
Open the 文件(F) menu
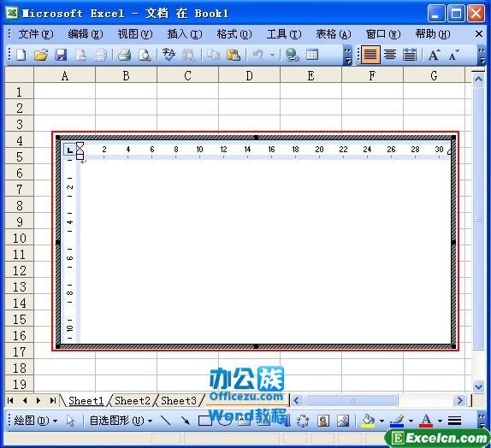36,34
